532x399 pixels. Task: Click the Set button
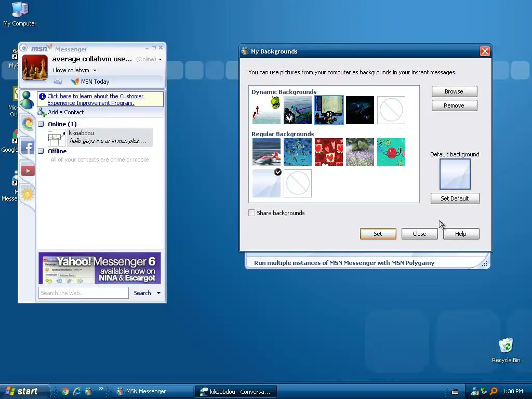(378, 234)
